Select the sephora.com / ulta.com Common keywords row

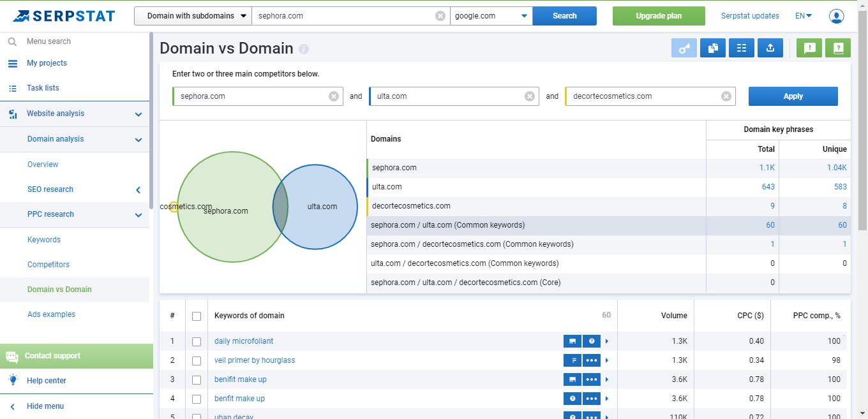[609, 225]
